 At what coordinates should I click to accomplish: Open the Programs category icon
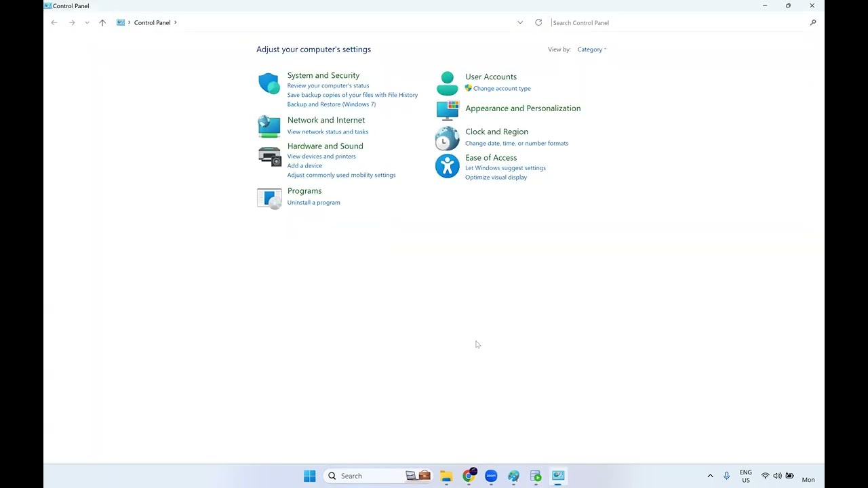tap(269, 199)
